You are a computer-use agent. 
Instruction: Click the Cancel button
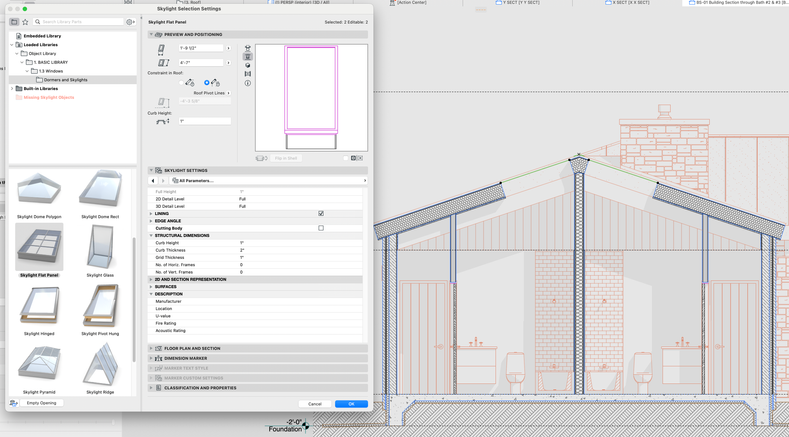315,404
